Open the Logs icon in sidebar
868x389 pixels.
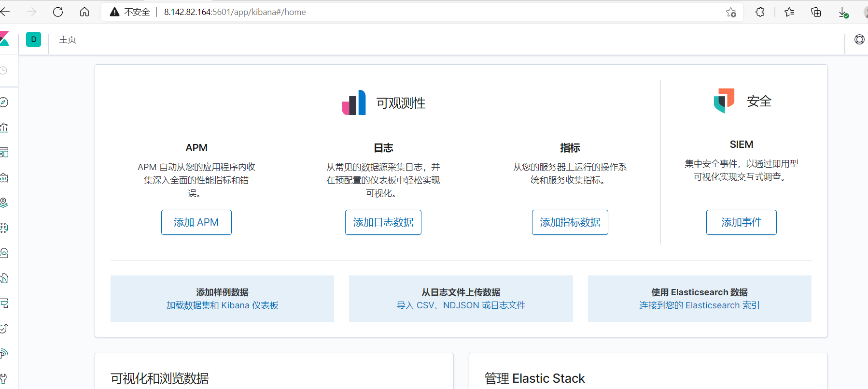4,278
